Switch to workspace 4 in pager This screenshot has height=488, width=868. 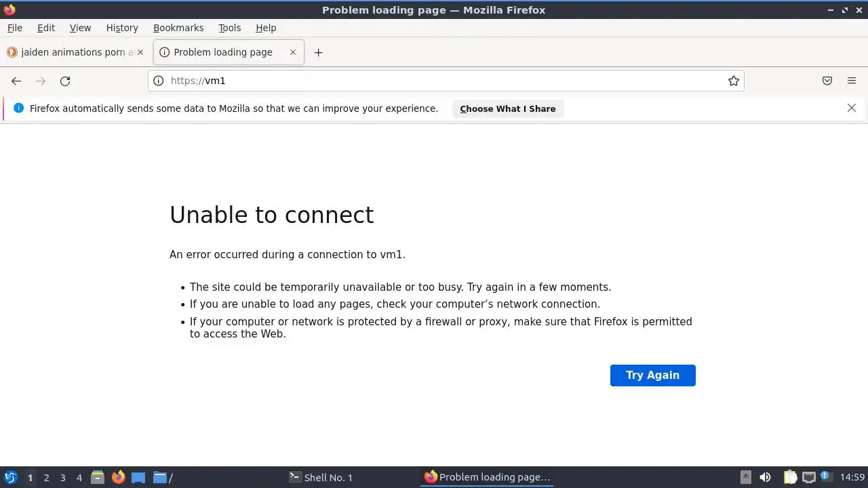click(79, 478)
